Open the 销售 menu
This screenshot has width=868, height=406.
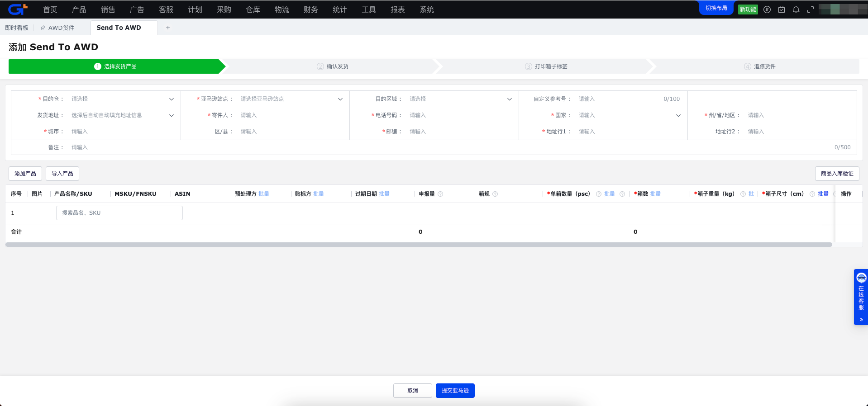click(x=108, y=9)
